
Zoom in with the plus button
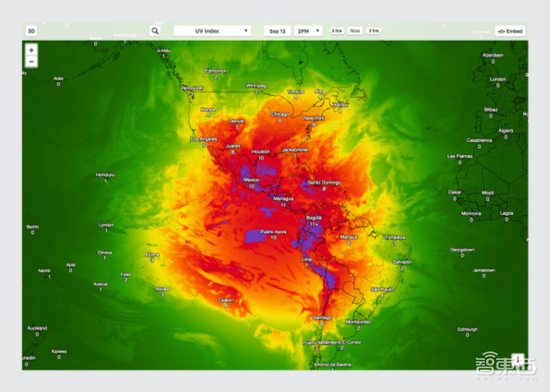(32, 50)
